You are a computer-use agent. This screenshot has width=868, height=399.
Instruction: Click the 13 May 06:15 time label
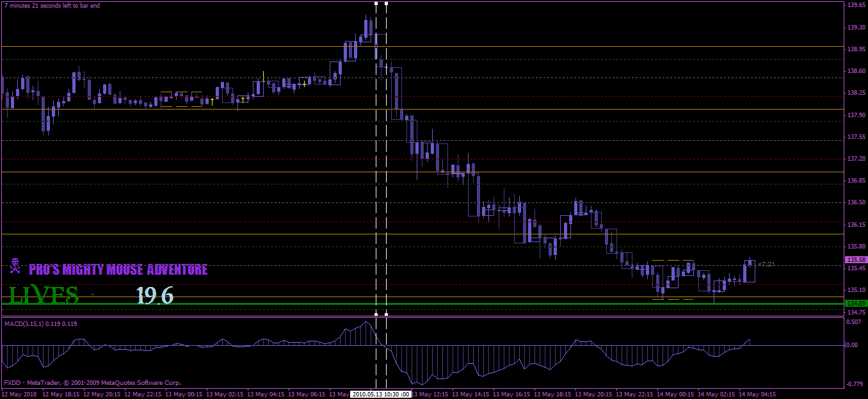tap(307, 395)
